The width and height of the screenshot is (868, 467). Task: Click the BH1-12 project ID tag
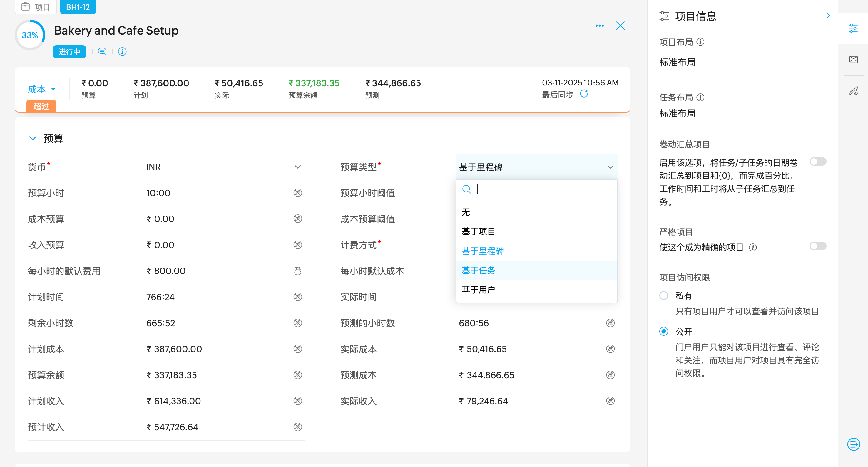tap(78, 7)
